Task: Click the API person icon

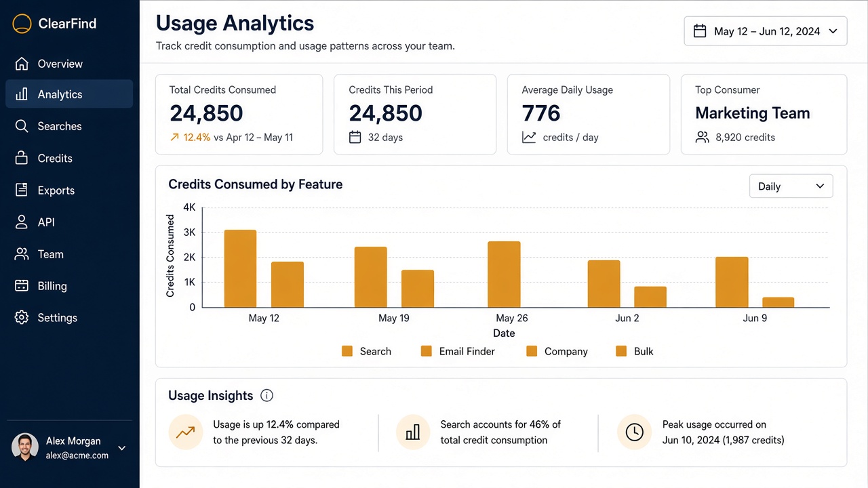Action: pos(22,222)
